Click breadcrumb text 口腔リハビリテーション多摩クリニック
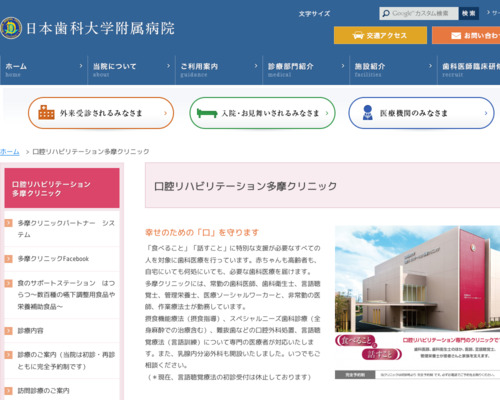This screenshot has height=400, width=500. pos(91,152)
